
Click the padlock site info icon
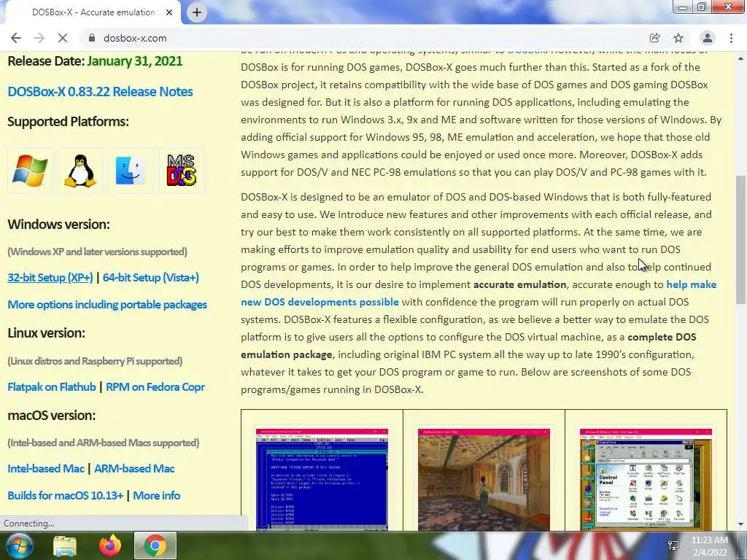pos(92,38)
